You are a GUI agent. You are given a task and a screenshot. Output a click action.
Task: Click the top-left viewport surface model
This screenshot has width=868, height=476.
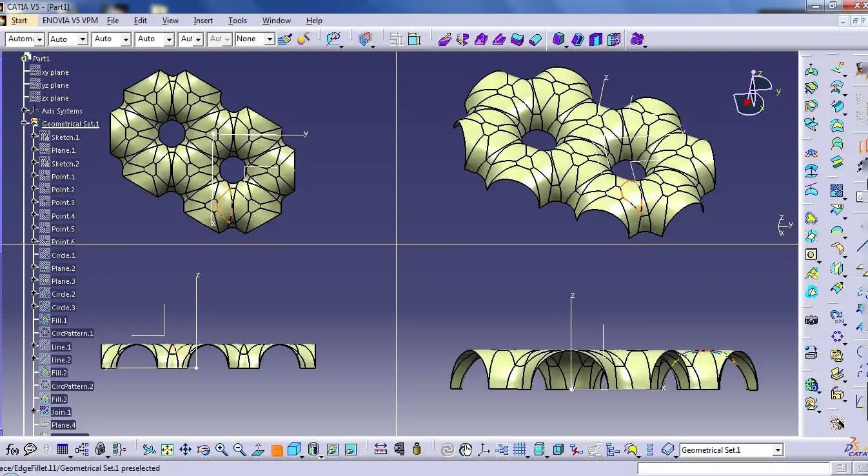(x=203, y=150)
